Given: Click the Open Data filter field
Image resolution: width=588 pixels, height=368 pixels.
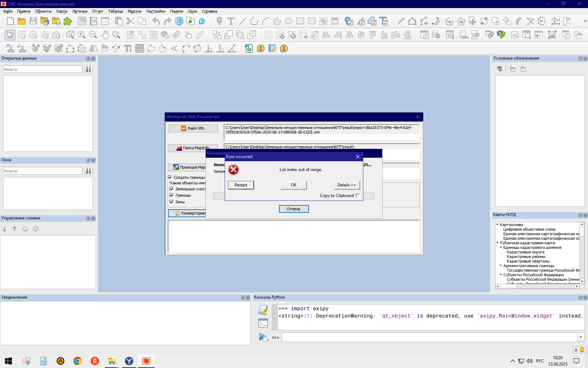Looking at the screenshot, I should click(x=43, y=69).
